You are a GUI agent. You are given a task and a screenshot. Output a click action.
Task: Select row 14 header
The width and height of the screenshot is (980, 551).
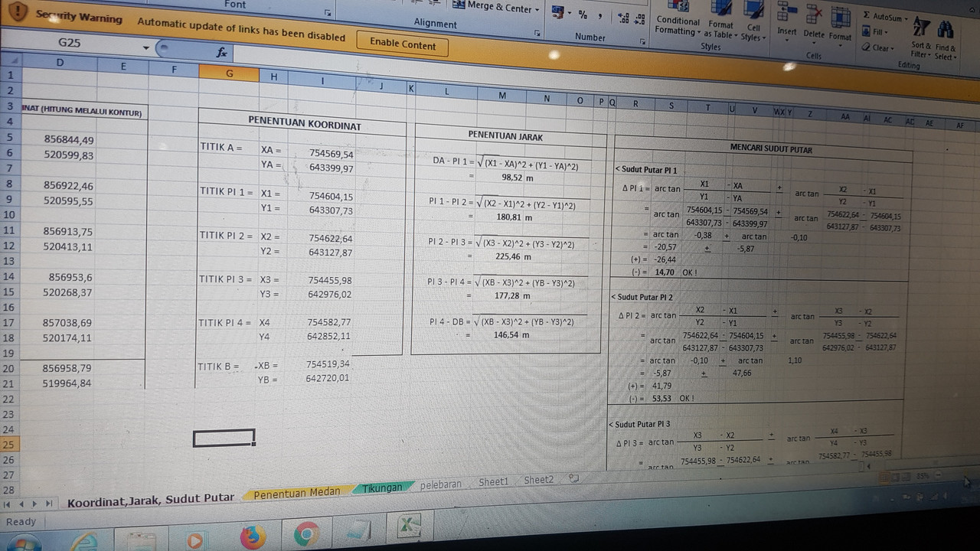(11, 276)
